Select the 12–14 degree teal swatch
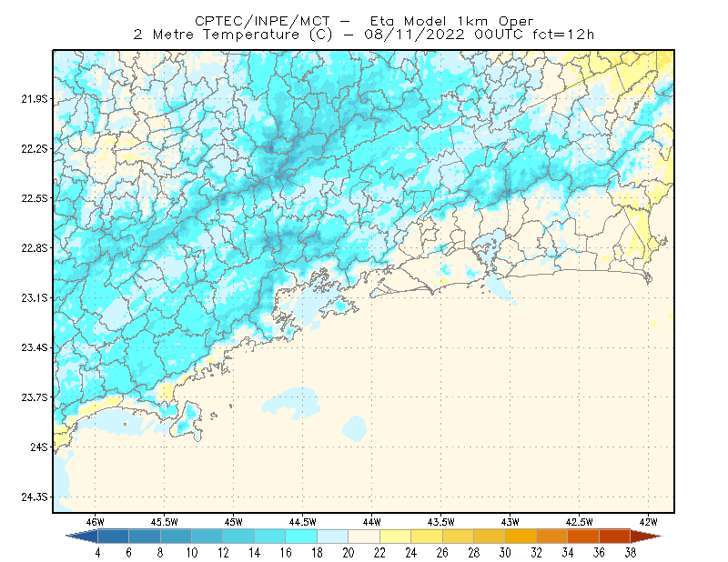728x562 pixels. (x=238, y=537)
